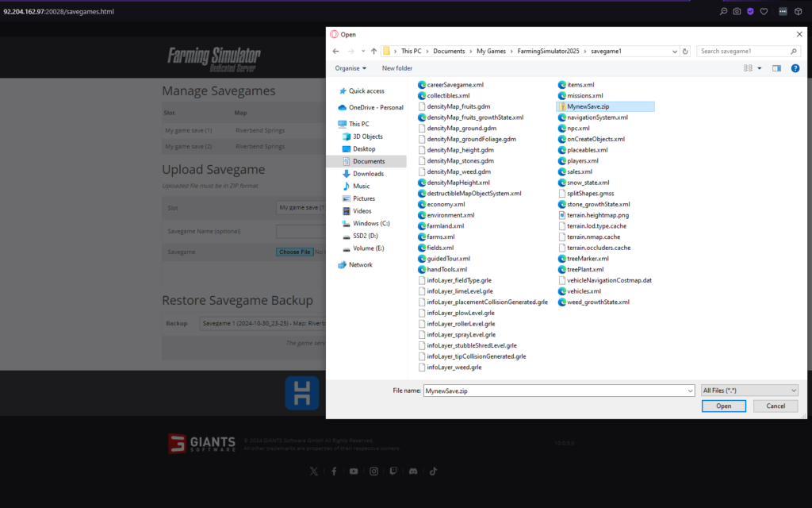
Task: Click the New folder button
Action: [x=396, y=68]
